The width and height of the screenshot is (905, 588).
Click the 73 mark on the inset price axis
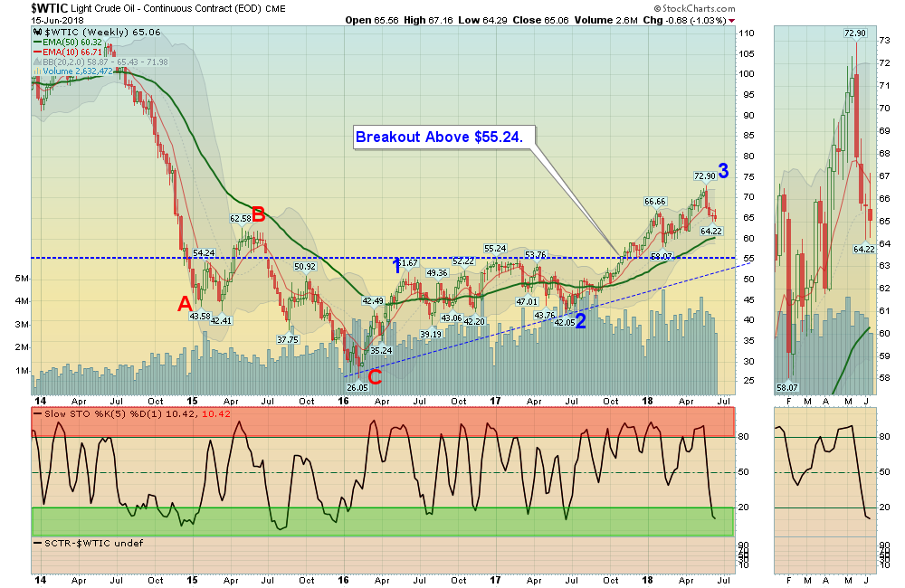click(x=883, y=41)
